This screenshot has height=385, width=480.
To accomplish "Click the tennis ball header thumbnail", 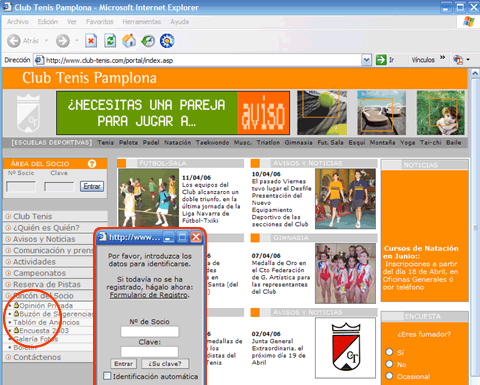I will (322, 112).
